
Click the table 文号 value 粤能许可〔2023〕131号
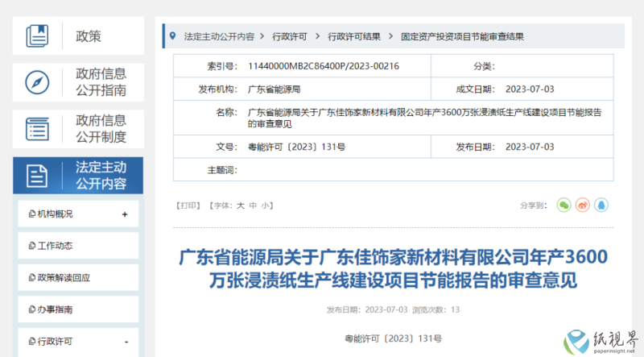[296, 147]
